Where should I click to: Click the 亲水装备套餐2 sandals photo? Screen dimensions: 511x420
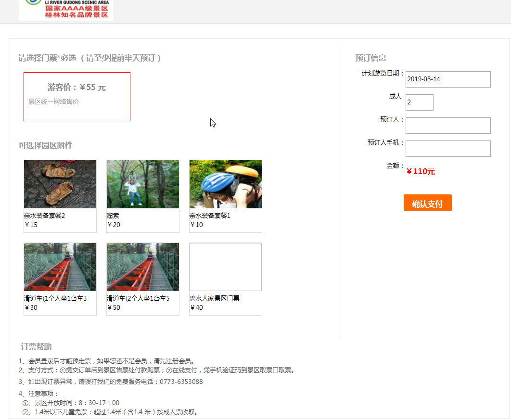pyautogui.click(x=60, y=184)
